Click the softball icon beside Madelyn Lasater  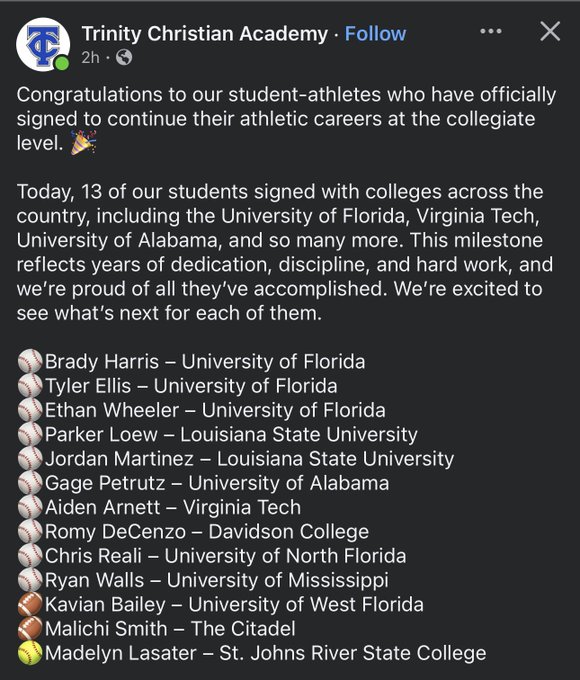[30, 653]
